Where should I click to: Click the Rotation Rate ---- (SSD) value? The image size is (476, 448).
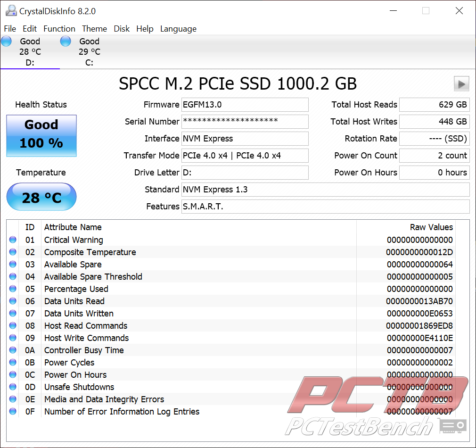click(435, 139)
